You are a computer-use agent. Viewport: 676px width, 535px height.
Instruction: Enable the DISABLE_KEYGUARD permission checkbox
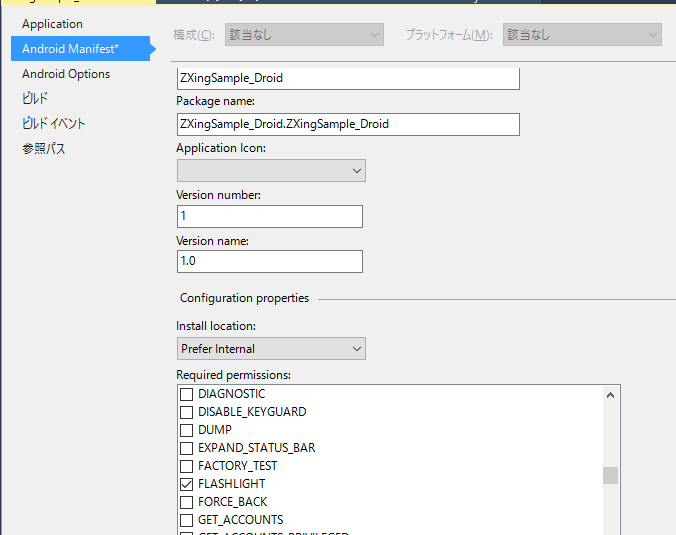186,412
